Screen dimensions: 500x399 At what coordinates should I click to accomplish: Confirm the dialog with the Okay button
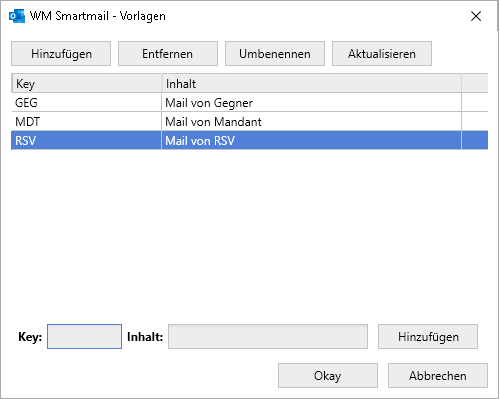328,376
